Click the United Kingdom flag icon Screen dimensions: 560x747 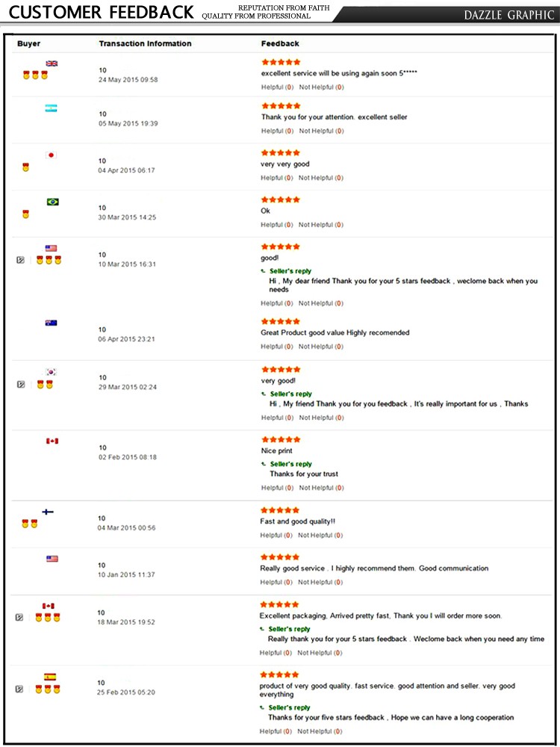52,63
